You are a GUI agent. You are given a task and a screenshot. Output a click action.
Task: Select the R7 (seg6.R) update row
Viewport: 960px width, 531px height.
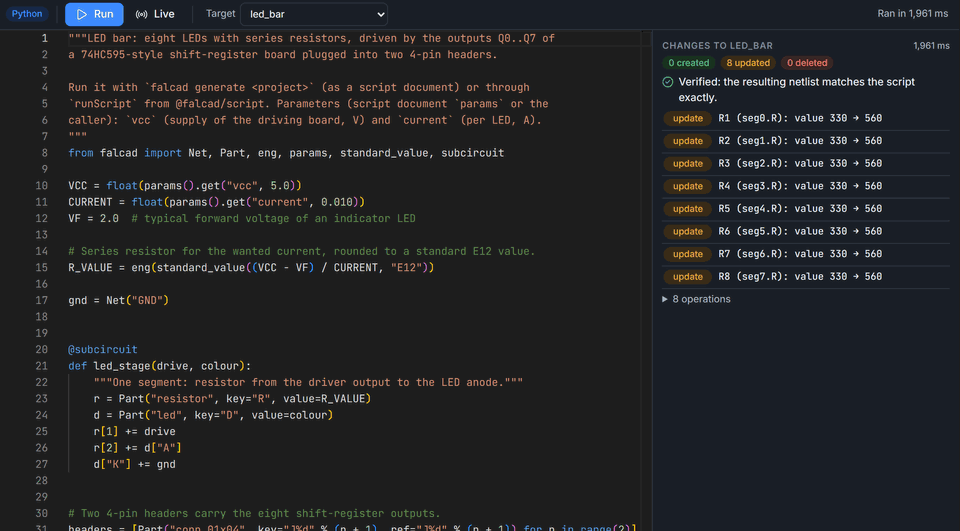[806, 254]
